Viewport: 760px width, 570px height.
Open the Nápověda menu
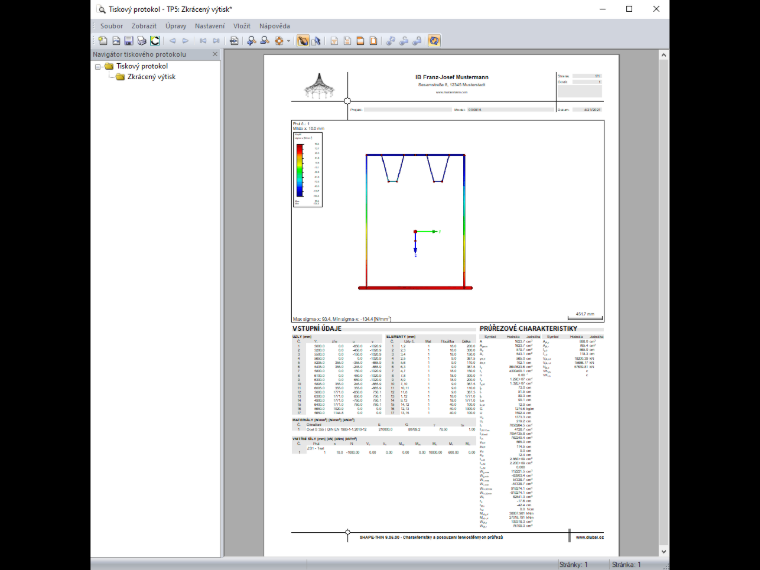(275, 26)
